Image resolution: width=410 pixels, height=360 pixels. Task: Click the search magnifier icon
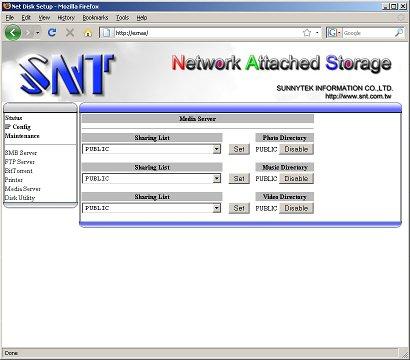click(x=399, y=33)
